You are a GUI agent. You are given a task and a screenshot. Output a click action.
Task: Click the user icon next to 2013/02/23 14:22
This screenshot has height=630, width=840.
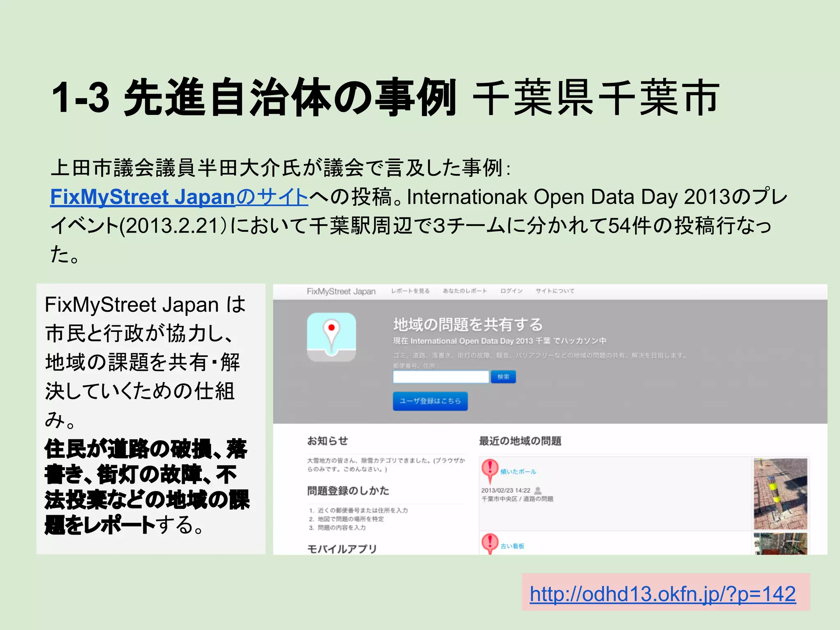pos(539,490)
